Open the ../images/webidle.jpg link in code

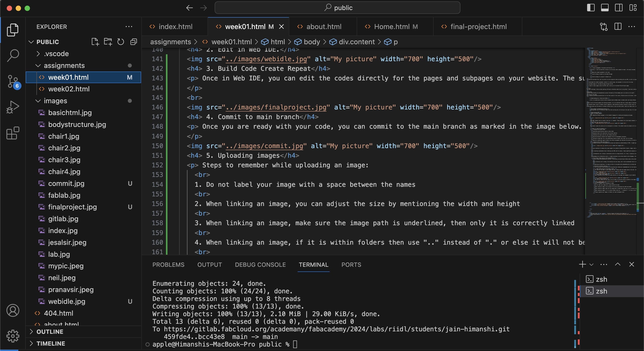click(266, 59)
